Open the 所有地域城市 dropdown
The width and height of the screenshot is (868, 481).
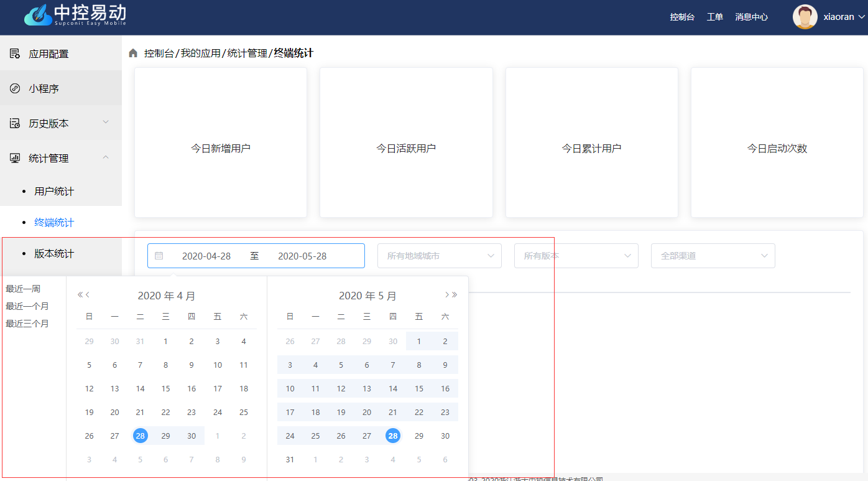440,256
